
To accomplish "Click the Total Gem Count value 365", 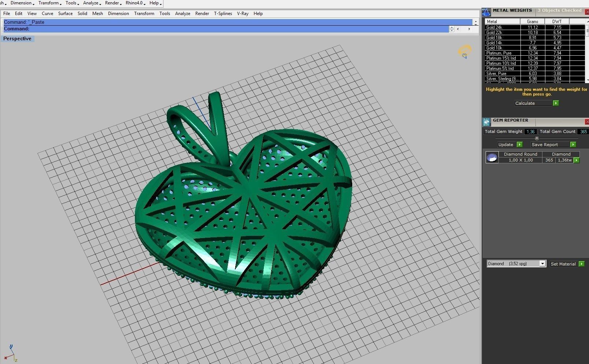I will click(x=583, y=132).
